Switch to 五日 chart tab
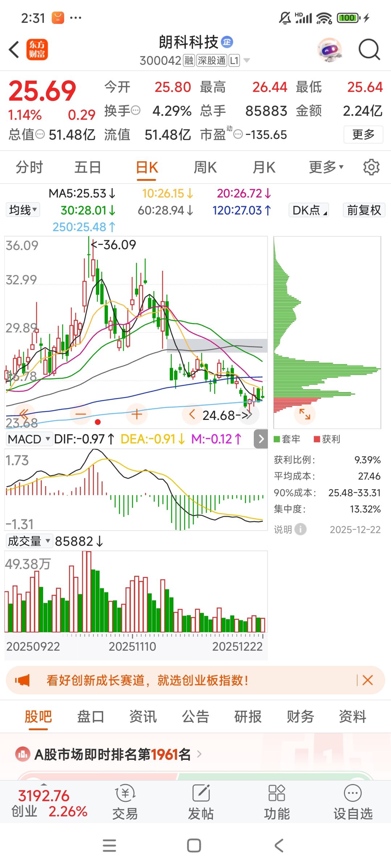The width and height of the screenshot is (391, 868). pyautogui.click(x=88, y=167)
